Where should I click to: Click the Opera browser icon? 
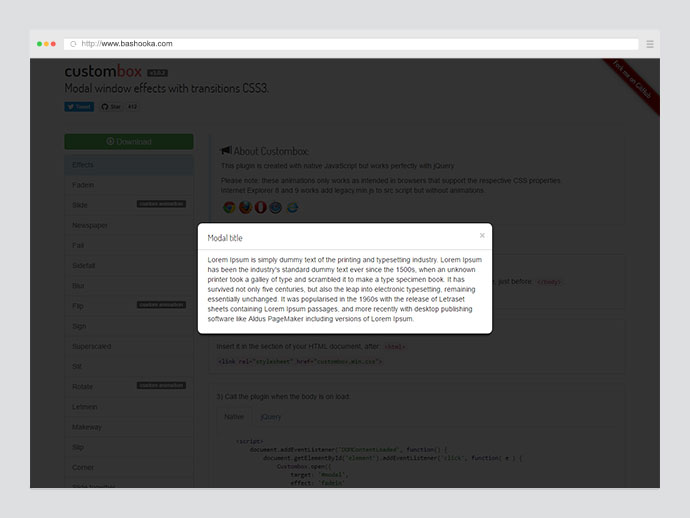pos(261,207)
